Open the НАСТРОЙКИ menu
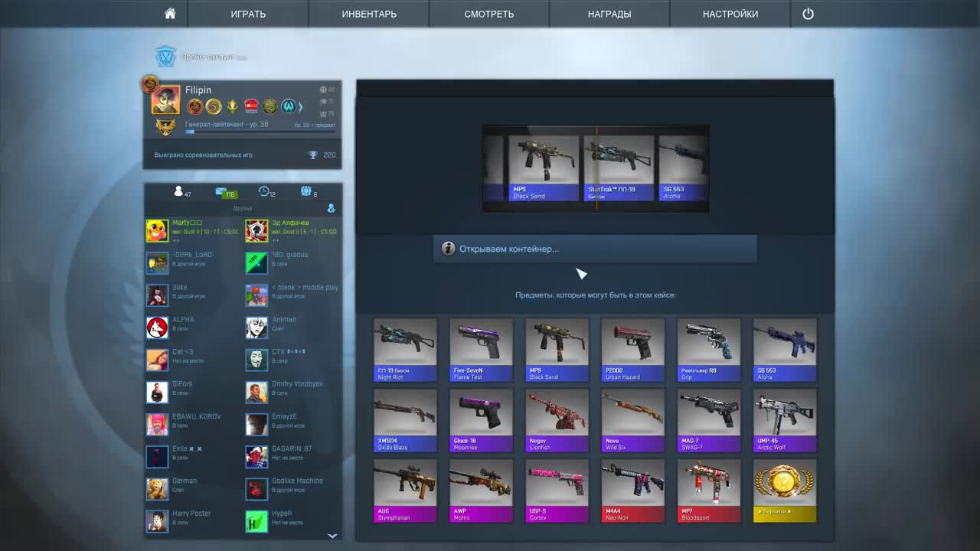980x551 pixels. tap(730, 14)
